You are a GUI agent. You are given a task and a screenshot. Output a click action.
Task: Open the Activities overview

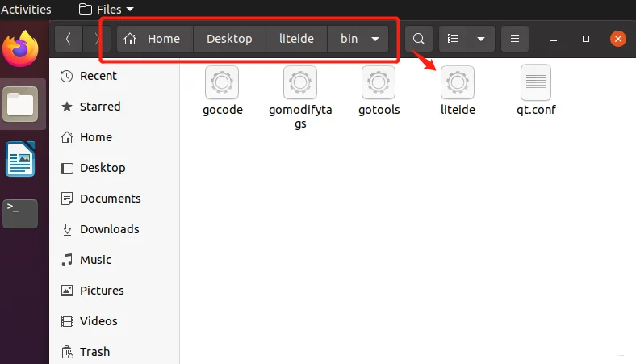tap(26, 9)
